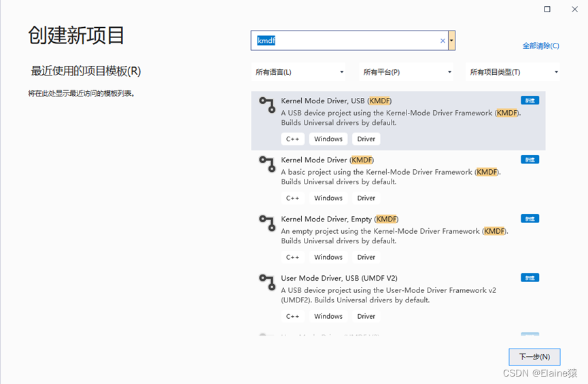Clear the kmdf search text with X

point(443,41)
